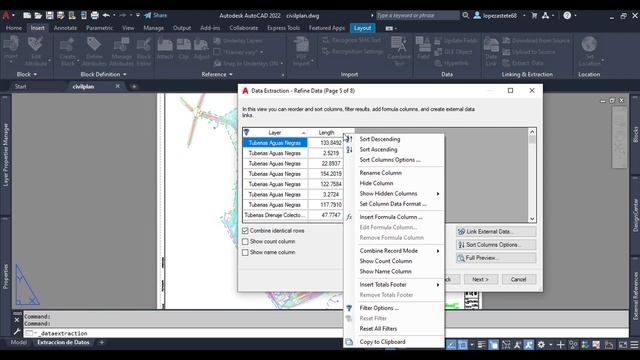Click the Open folder icon in quick access toolbar
Image resolution: width=640 pixels, height=360 pixels.
(38, 16)
